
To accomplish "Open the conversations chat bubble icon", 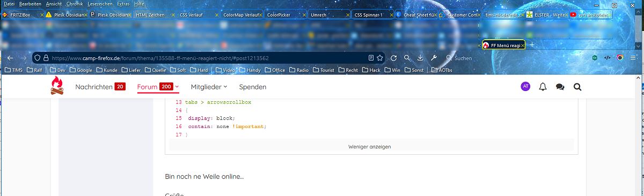I will (560, 87).
